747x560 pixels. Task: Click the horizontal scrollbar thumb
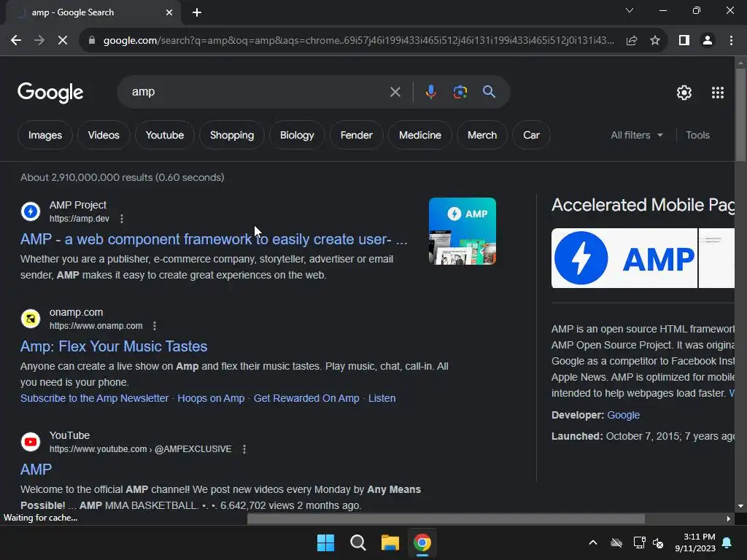click(446, 518)
